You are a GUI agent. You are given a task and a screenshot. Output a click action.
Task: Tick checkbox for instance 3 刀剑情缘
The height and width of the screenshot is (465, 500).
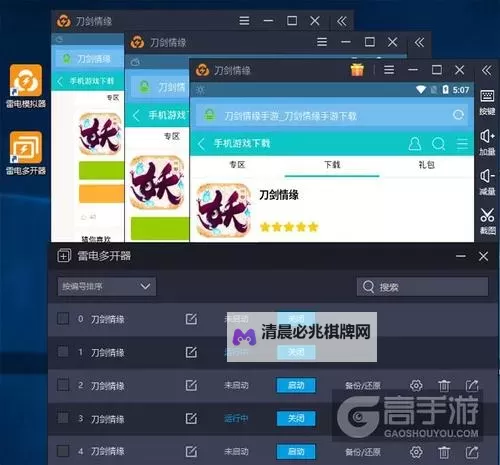pyautogui.click(x=63, y=418)
